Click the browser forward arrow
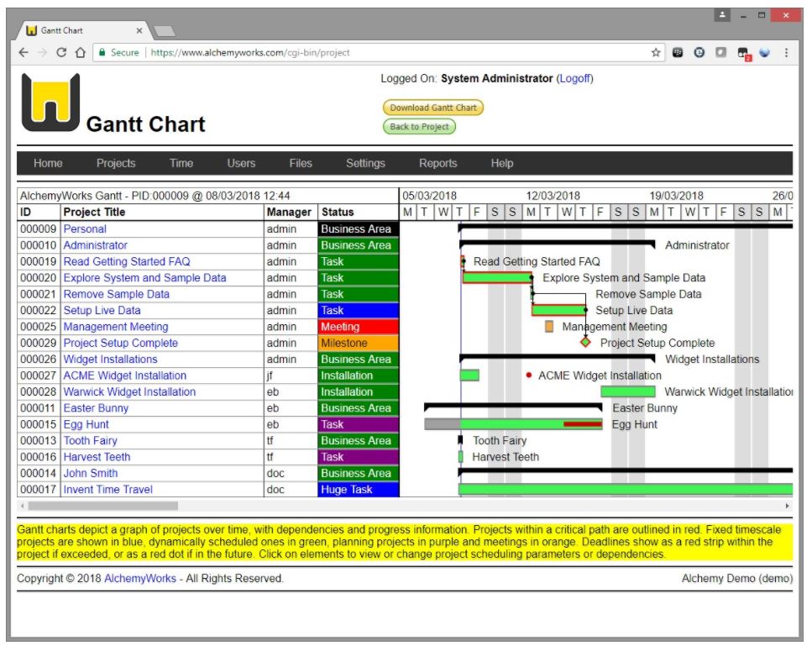This screenshot has height=651, width=812. 43,52
